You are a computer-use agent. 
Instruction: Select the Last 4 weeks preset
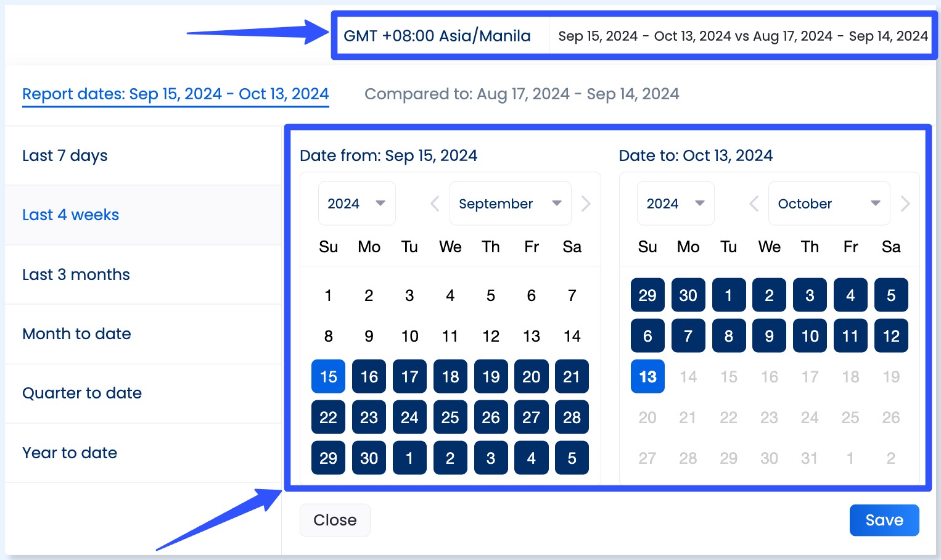[70, 215]
